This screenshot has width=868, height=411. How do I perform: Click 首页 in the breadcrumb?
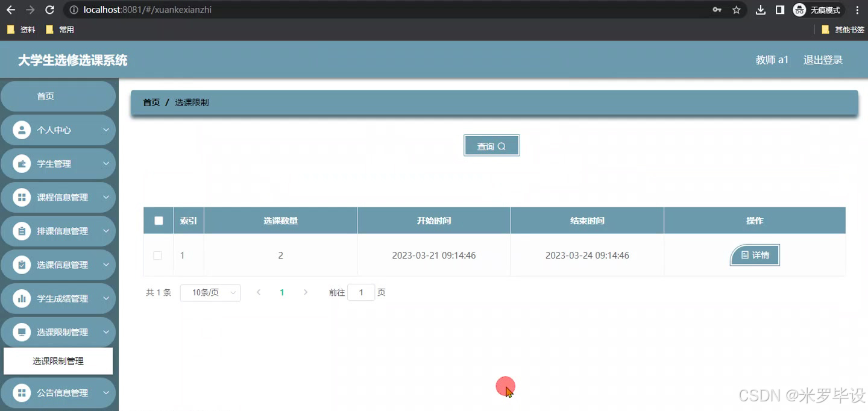pyautogui.click(x=151, y=102)
